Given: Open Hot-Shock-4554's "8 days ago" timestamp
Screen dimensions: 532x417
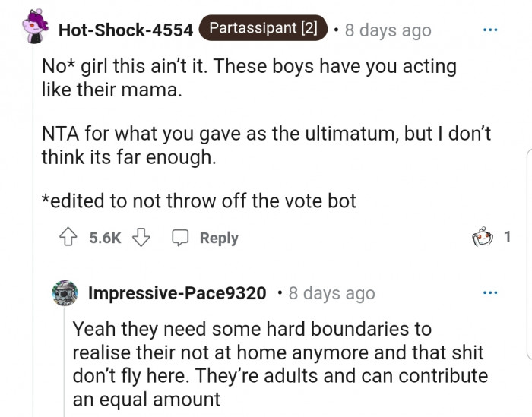Looking at the screenshot, I should [388, 30].
